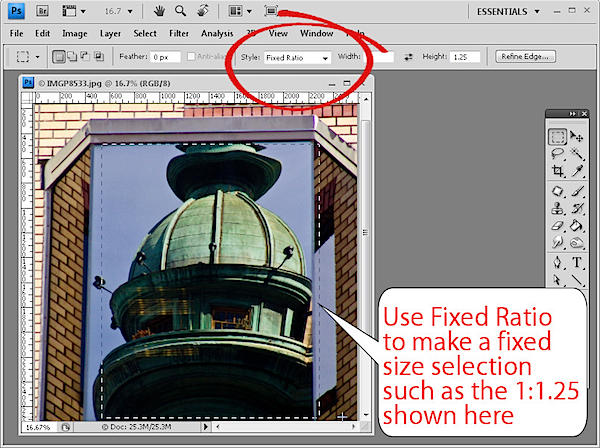
Task: Select the Lasso tool
Action: click(557, 153)
